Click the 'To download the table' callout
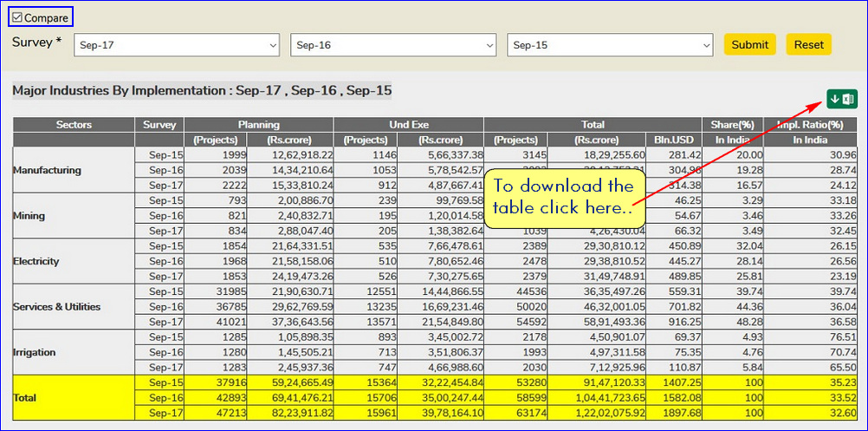This screenshot has height=431, width=868. (x=563, y=197)
